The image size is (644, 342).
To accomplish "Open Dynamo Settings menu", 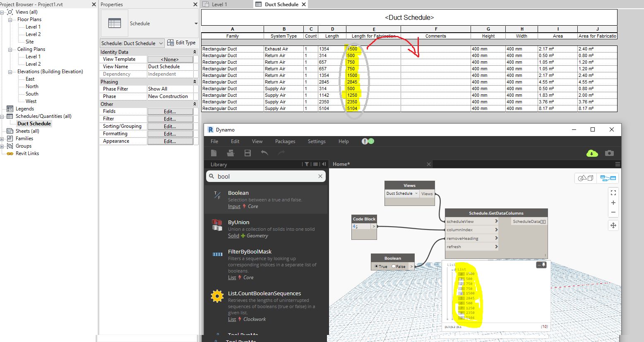I will pyautogui.click(x=317, y=141).
